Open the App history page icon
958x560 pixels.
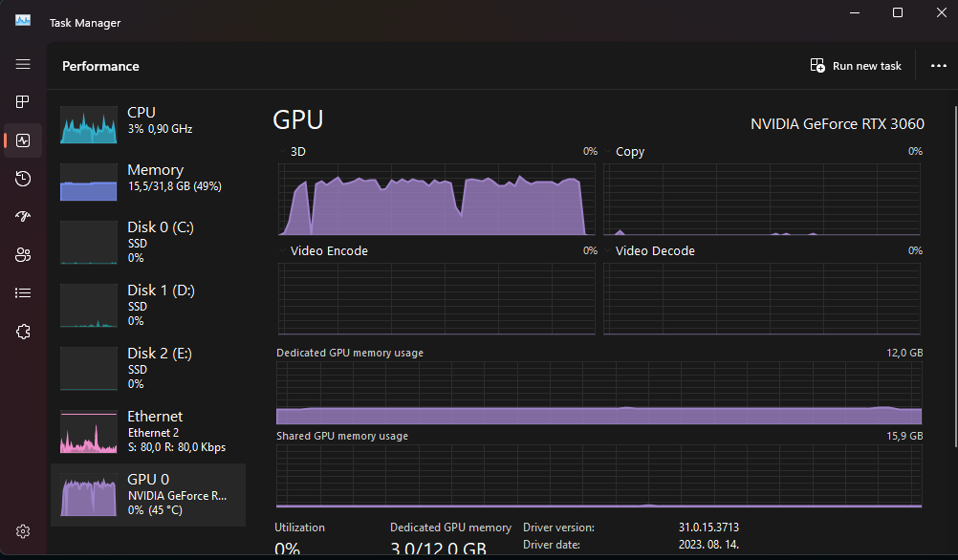pyautogui.click(x=23, y=179)
